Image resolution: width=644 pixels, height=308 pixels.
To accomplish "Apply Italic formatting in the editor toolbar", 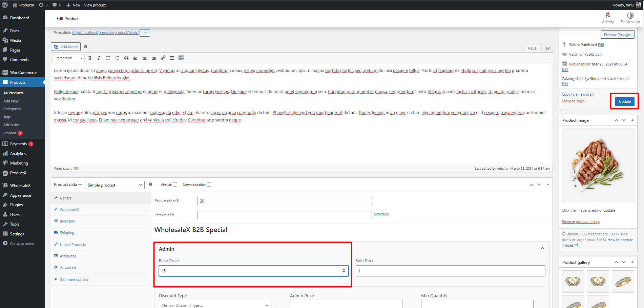I will click(x=99, y=58).
